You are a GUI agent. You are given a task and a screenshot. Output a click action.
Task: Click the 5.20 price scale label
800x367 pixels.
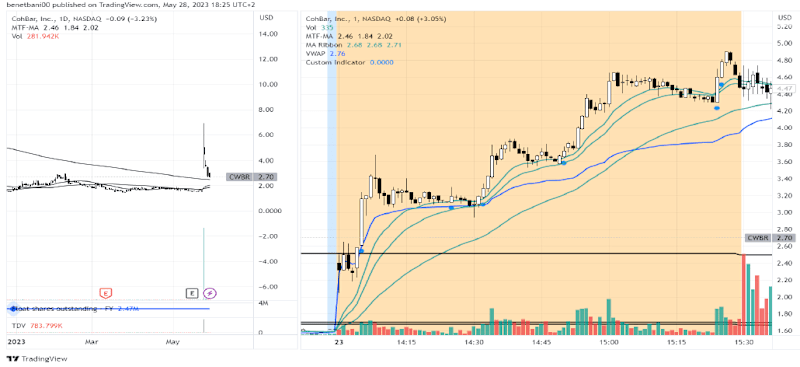(784, 27)
